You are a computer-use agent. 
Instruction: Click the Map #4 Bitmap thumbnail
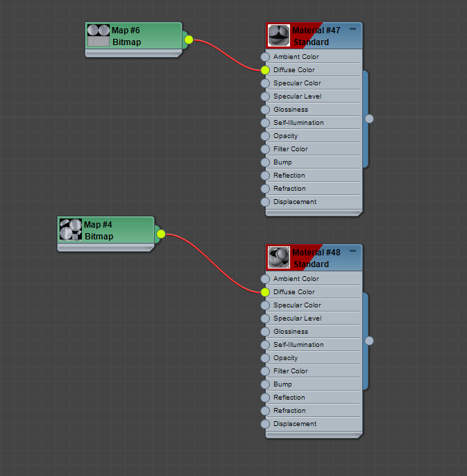point(71,230)
